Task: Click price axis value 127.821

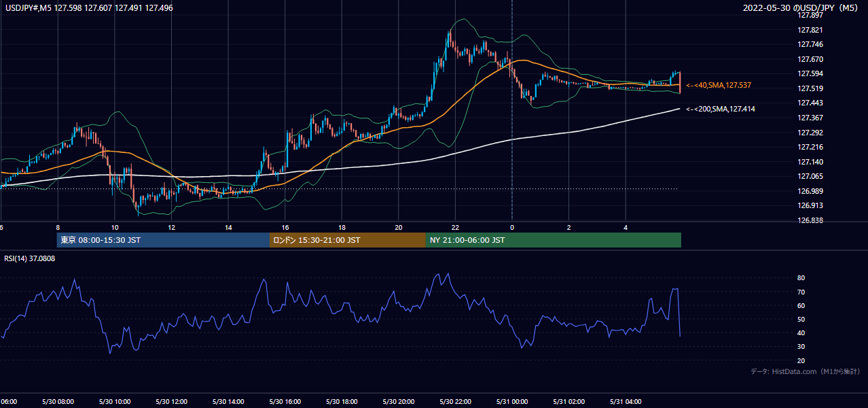Action: pyautogui.click(x=809, y=30)
